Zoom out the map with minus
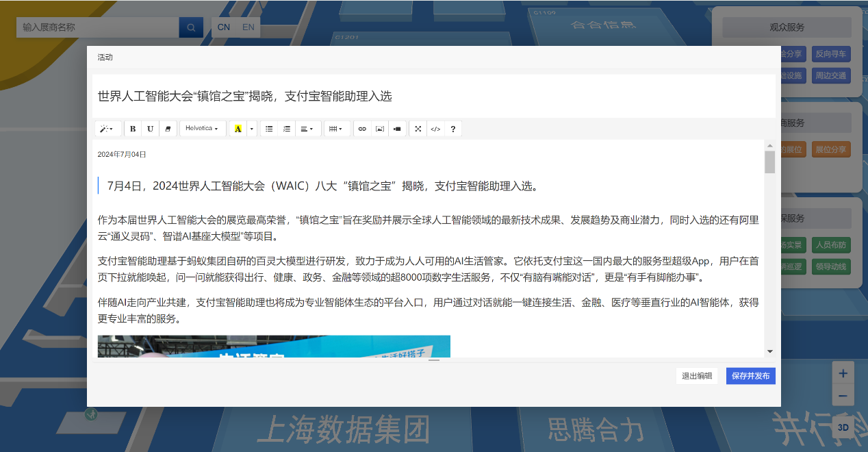Image resolution: width=868 pixels, height=452 pixels. pos(843,395)
